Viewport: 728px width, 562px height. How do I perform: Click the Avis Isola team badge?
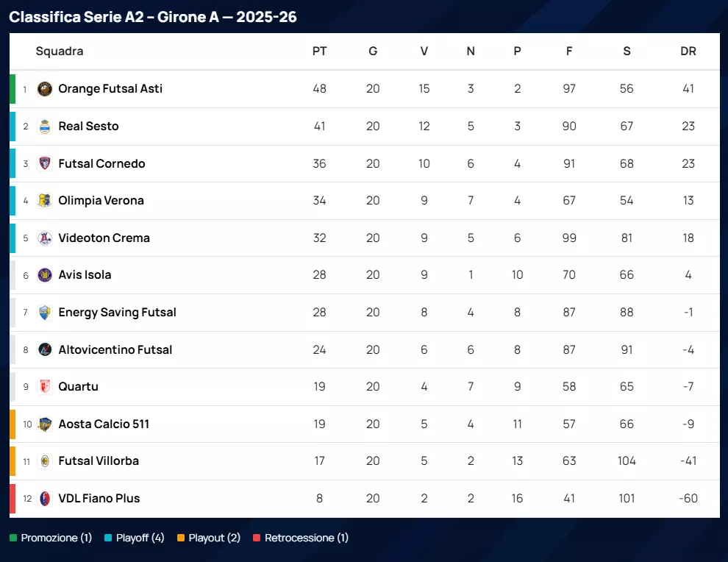(45, 275)
